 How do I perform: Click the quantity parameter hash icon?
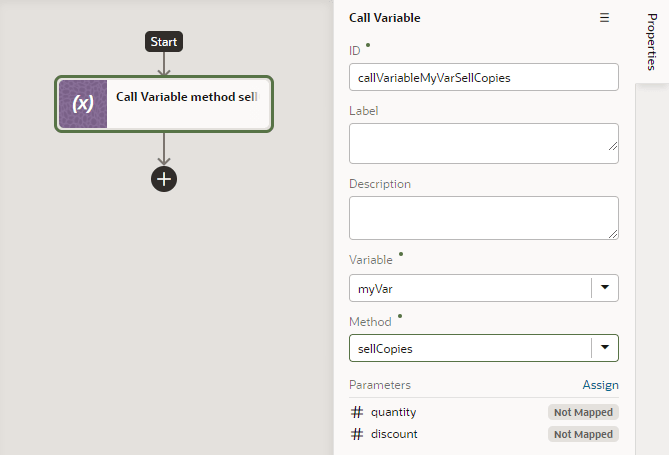[x=357, y=412]
